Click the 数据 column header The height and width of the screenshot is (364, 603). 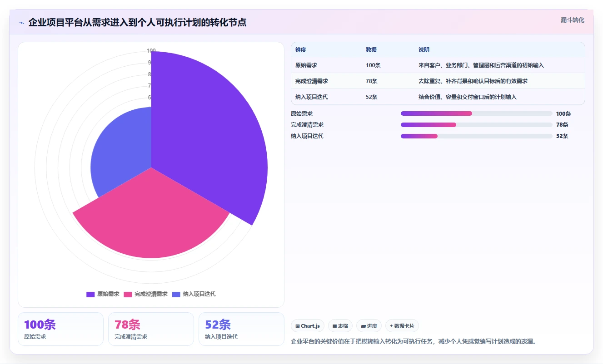point(371,50)
